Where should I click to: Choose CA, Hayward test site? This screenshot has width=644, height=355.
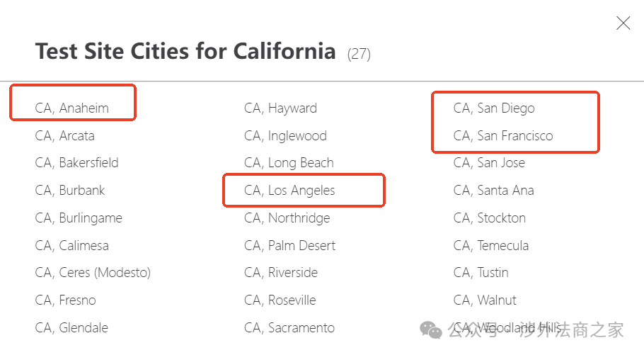[280, 108]
